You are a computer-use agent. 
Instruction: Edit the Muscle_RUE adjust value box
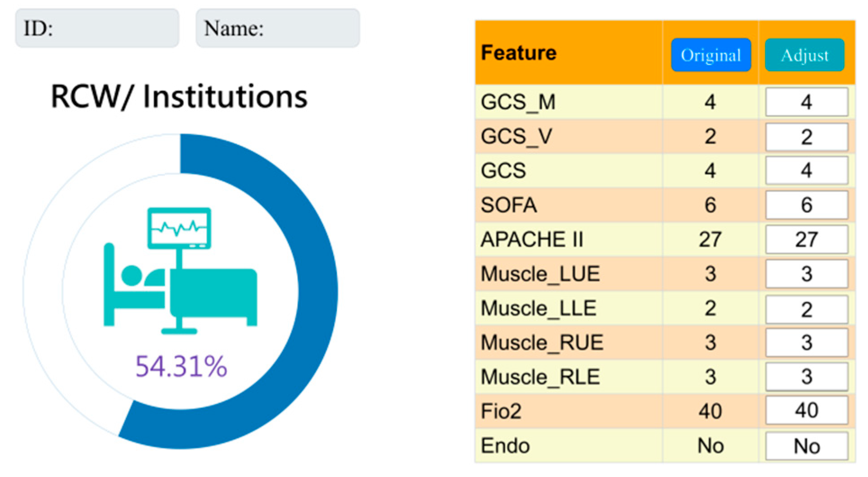click(x=806, y=343)
